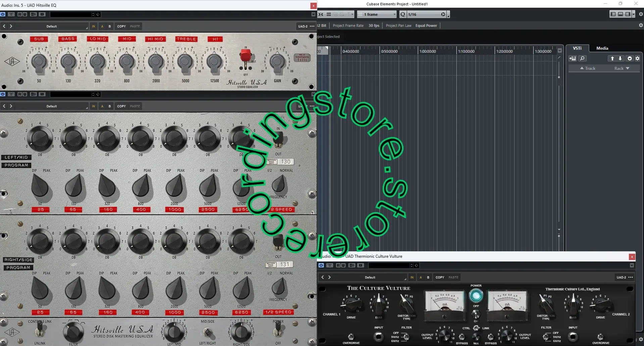Click Equal Power pan law value
This screenshot has width=644, height=346.
pyautogui.click(x=426, y=26)
